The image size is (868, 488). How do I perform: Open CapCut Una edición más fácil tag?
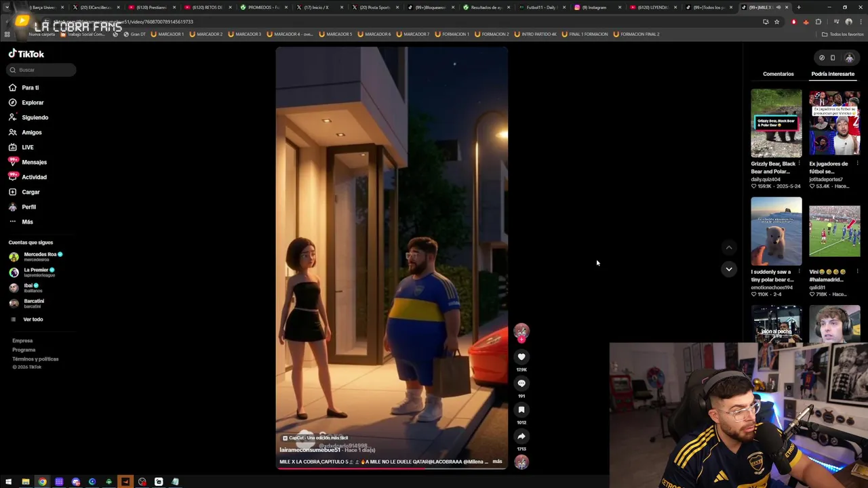point(315,438)
